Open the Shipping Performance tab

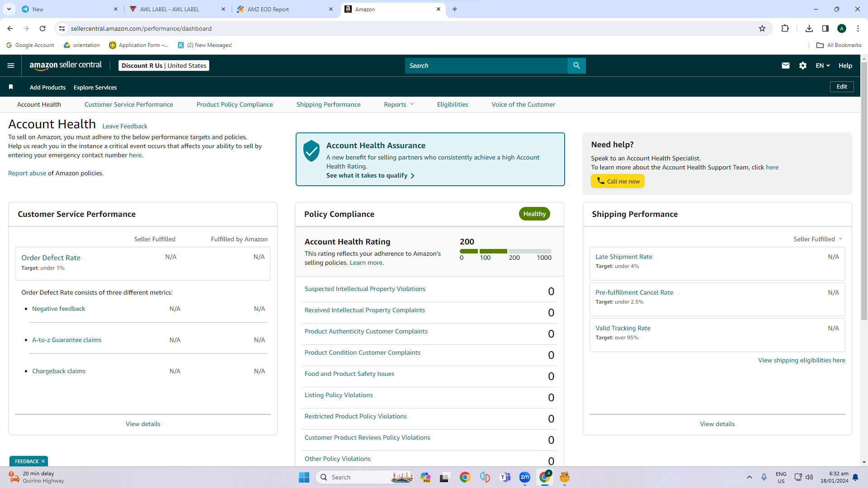click(329, 104)
